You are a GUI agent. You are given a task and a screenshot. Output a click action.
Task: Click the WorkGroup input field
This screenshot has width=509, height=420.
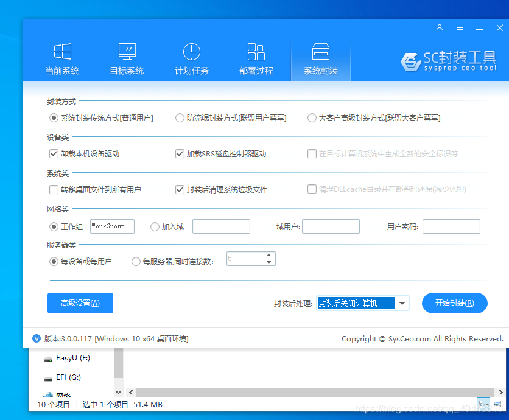(112, 226)
